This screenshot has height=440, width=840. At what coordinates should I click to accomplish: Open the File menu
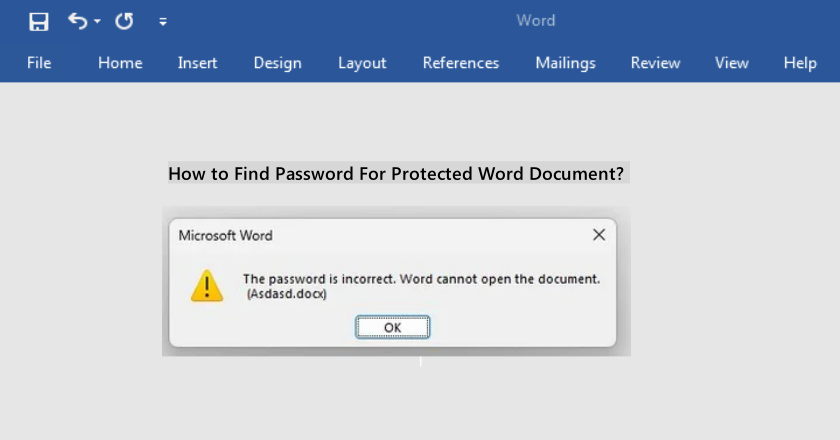(x=39, y=63)
